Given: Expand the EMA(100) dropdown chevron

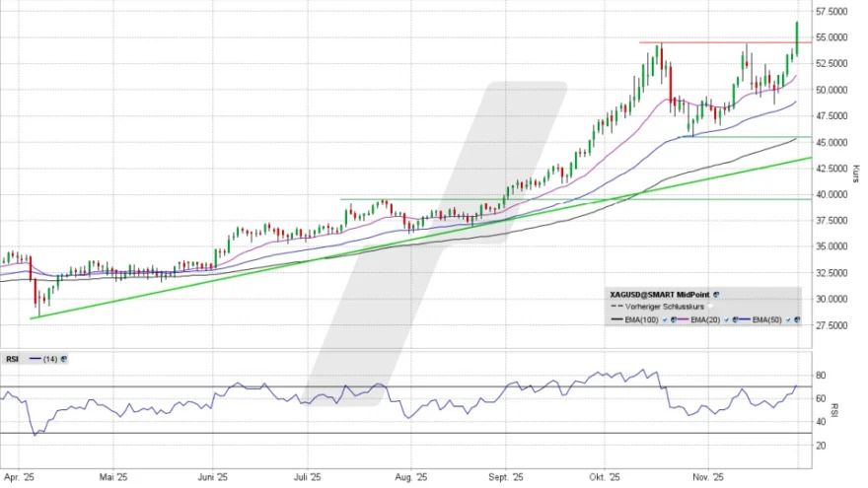Looking at the screenshot, I should coord(664,319).
